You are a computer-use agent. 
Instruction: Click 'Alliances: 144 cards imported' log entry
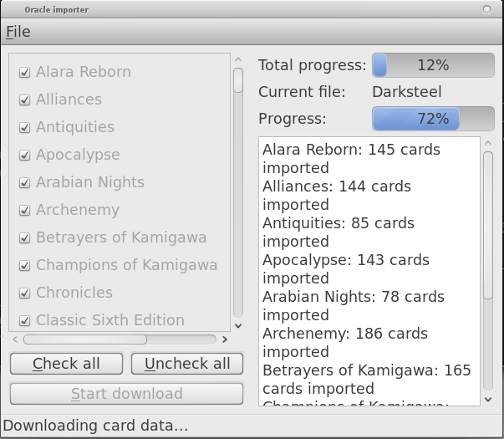click(x=337, y=196)
